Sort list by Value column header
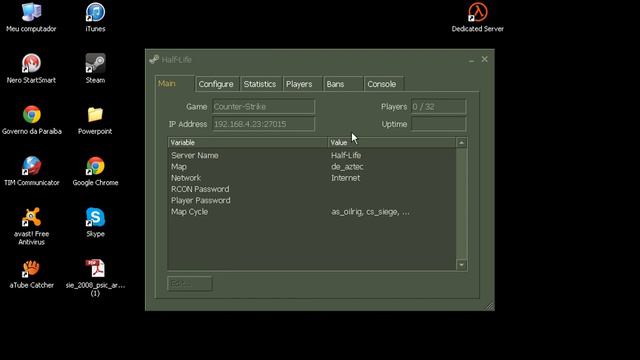The height and width of the screenshot is (360, 640). (392, 142)
